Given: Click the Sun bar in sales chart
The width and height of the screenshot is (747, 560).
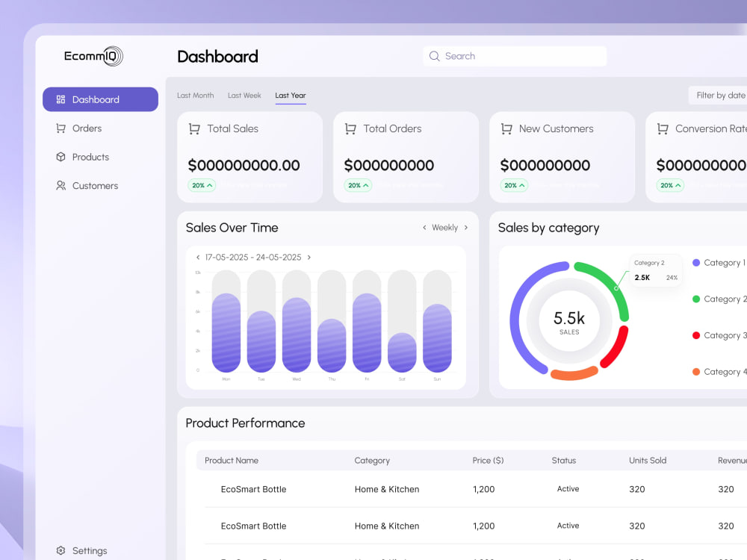Looking at the screenshot, I should (437, 338).
